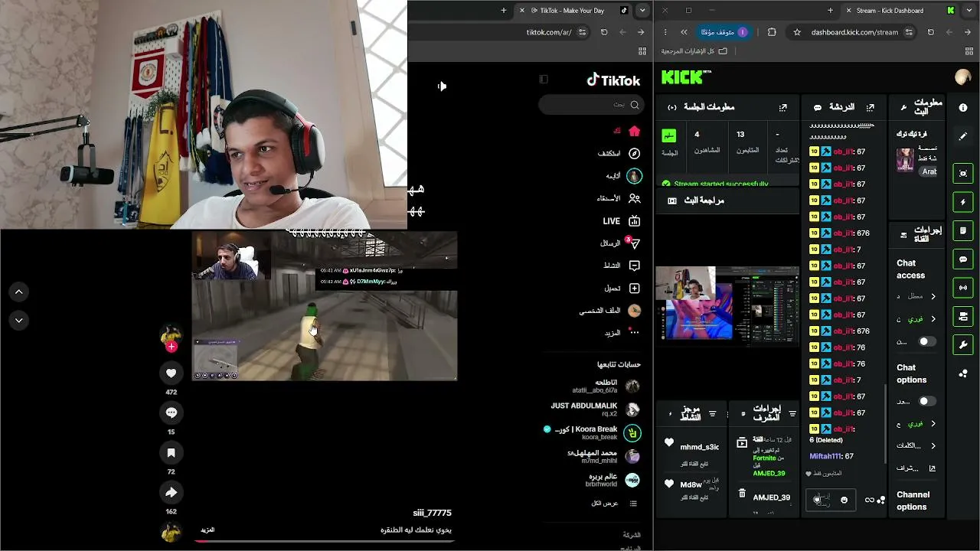980x551 pixels.
Task: Open TikTok Friends icon
Action: [x=634, y=198]
